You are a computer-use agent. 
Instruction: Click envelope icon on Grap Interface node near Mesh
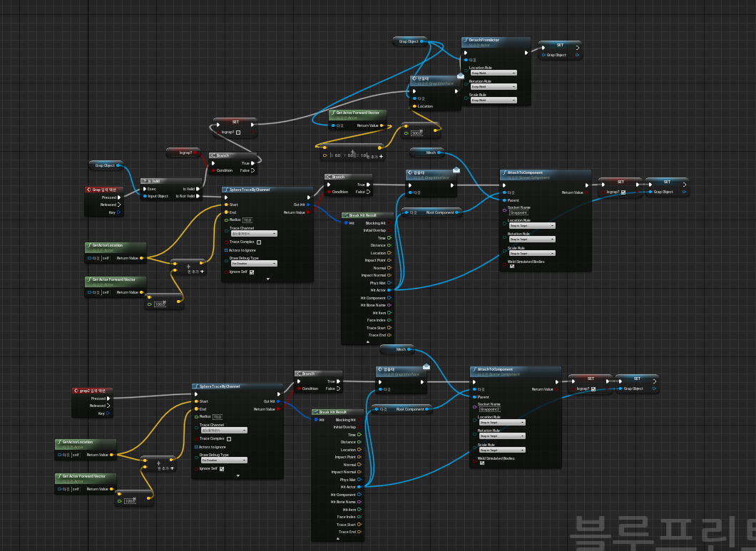pyautogui.click(x=456, y=170)
